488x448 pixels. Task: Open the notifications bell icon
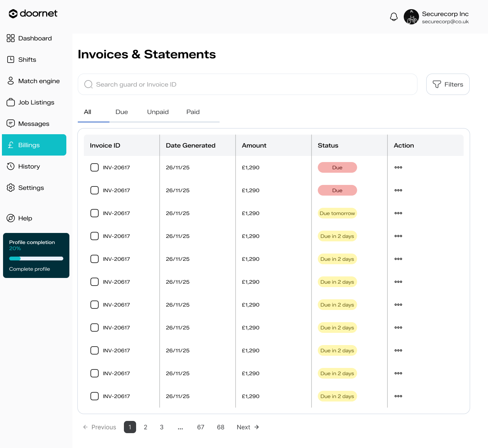coord(393,17)
